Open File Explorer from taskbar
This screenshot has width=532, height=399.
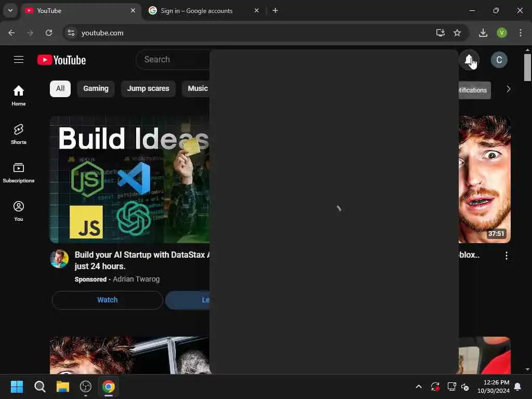tap(63, 387)
